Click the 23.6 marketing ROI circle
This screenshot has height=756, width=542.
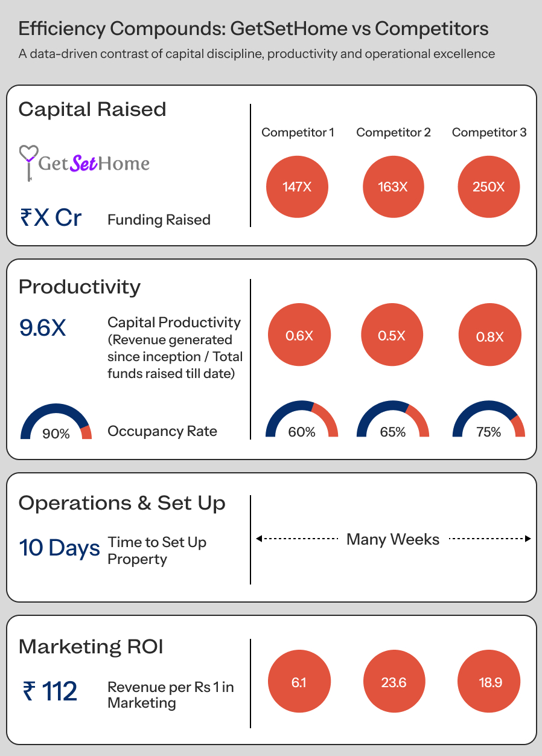pyautogui.click(x=394, y=682)
